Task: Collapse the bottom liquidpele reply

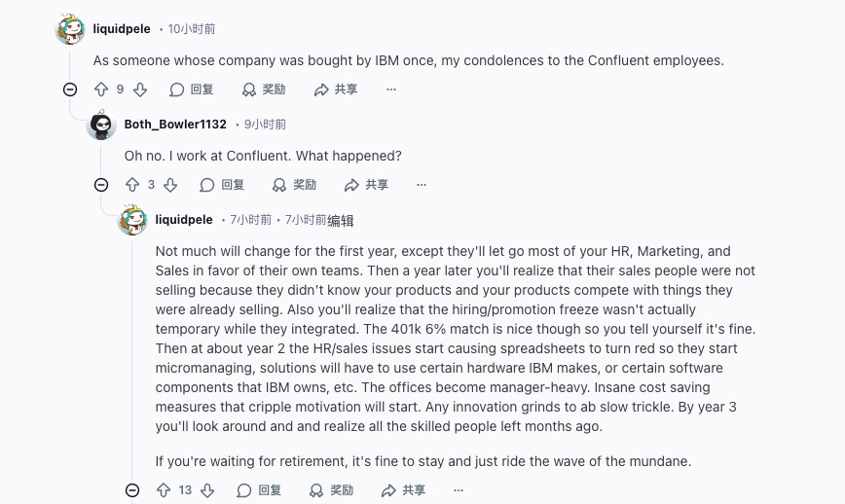Action: pyautogui.click(x=132, y=490)
